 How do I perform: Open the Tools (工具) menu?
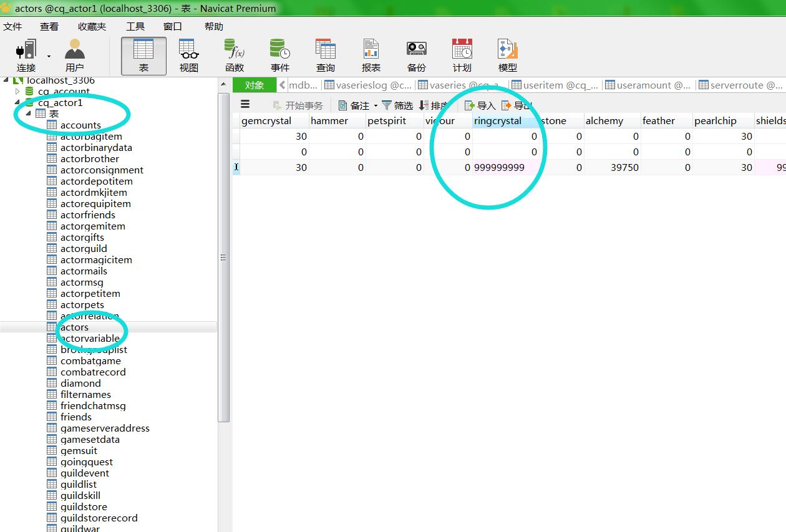pos(135,26)
